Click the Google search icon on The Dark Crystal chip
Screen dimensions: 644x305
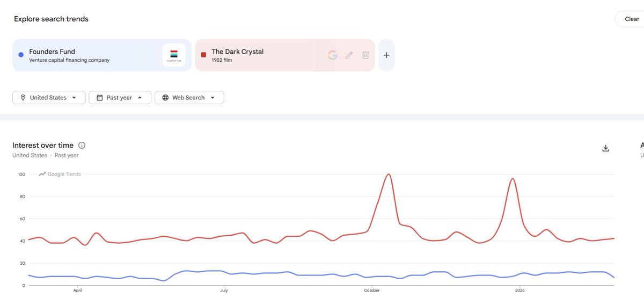(x=333, y=55)
